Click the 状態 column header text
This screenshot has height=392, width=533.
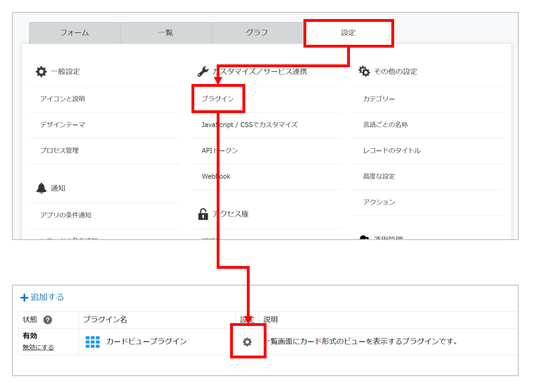click(x=30, y=320)
